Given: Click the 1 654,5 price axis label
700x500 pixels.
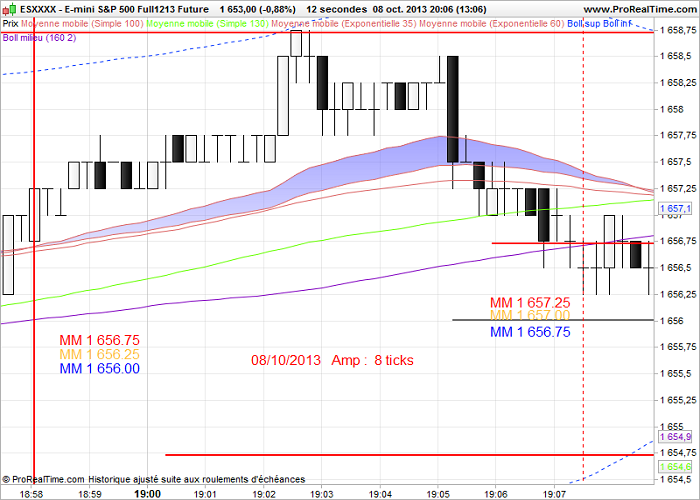Looking at the screenshot, I should (x=674, y=479).
